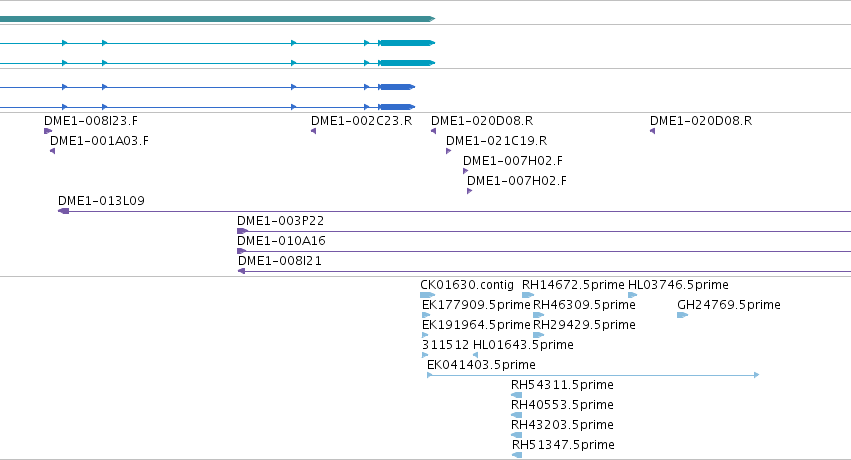Image resolution: width=851 pixels, height=460 pixels.
Task: Select purple arrow glyph under DME1-001A03.F
Action: (53, 151)
